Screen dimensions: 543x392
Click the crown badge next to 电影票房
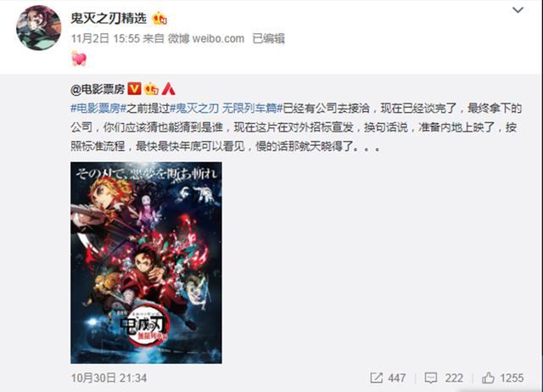click(x=152, y=89)
